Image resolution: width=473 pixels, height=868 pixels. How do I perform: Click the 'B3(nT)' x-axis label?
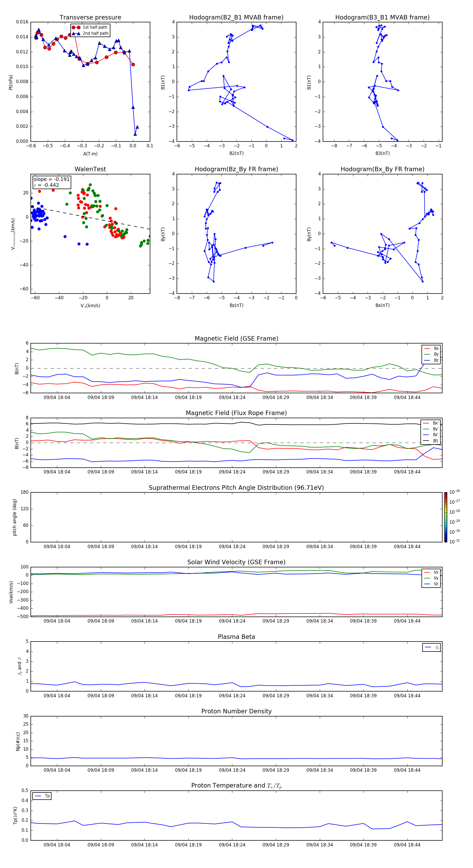point(382,153)
